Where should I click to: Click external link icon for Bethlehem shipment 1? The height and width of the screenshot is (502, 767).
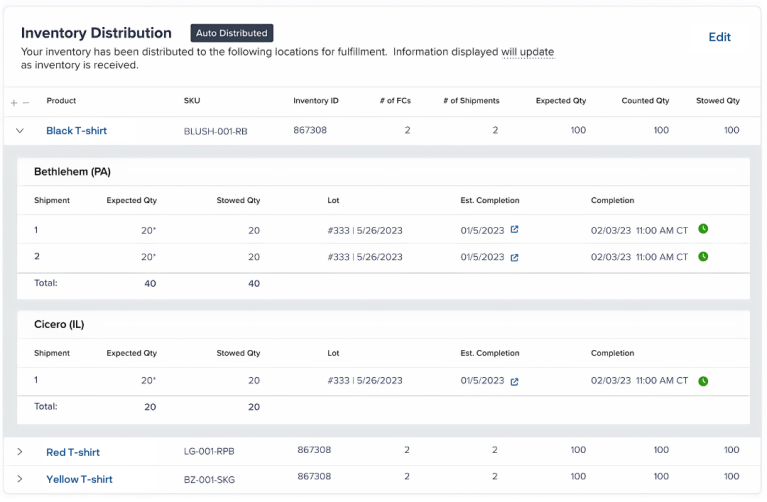(x=515, y=230)
